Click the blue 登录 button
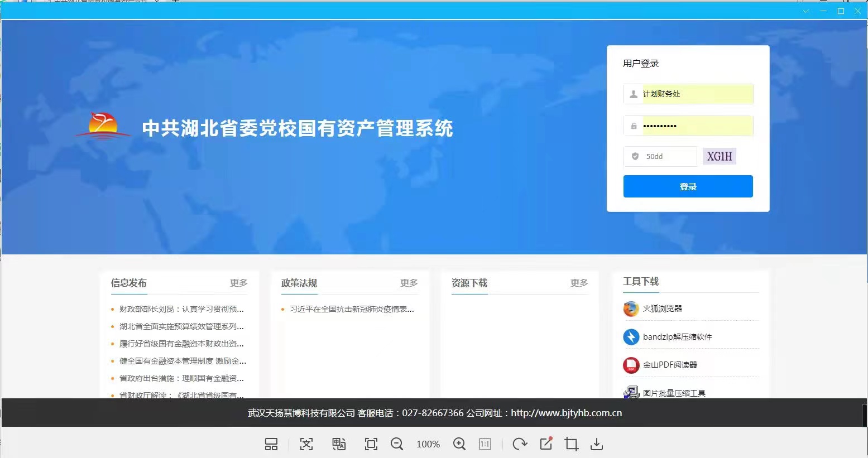Screen dimensions: 868x458 (x=688, y=186)
